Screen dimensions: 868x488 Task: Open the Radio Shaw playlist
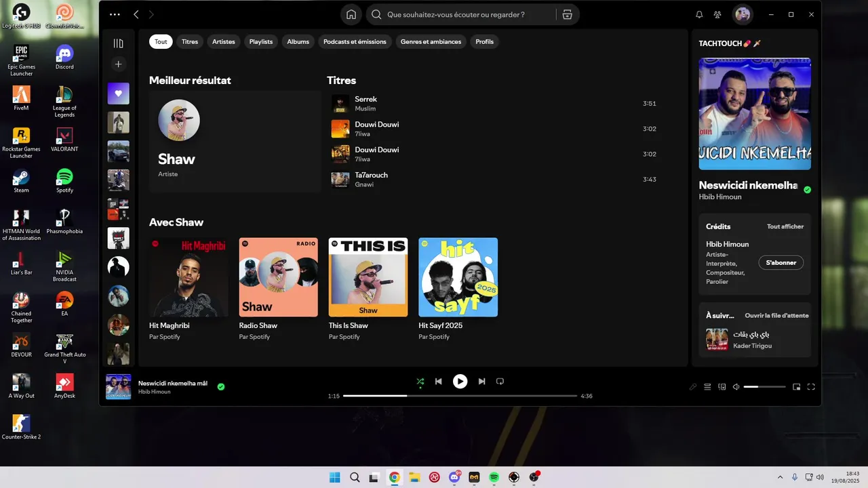pyautogui.click(x=278, y=288)
